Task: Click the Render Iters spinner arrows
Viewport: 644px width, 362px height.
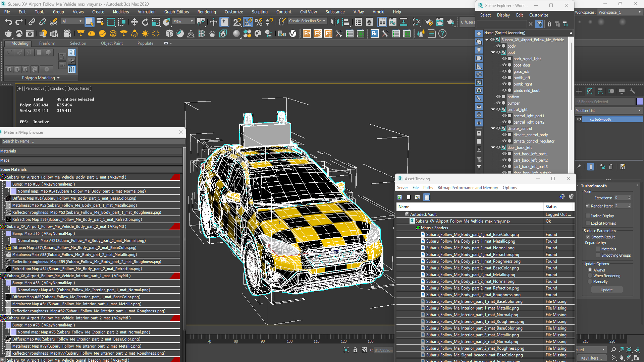Action: pyautogui.click(x=629, y=206)
